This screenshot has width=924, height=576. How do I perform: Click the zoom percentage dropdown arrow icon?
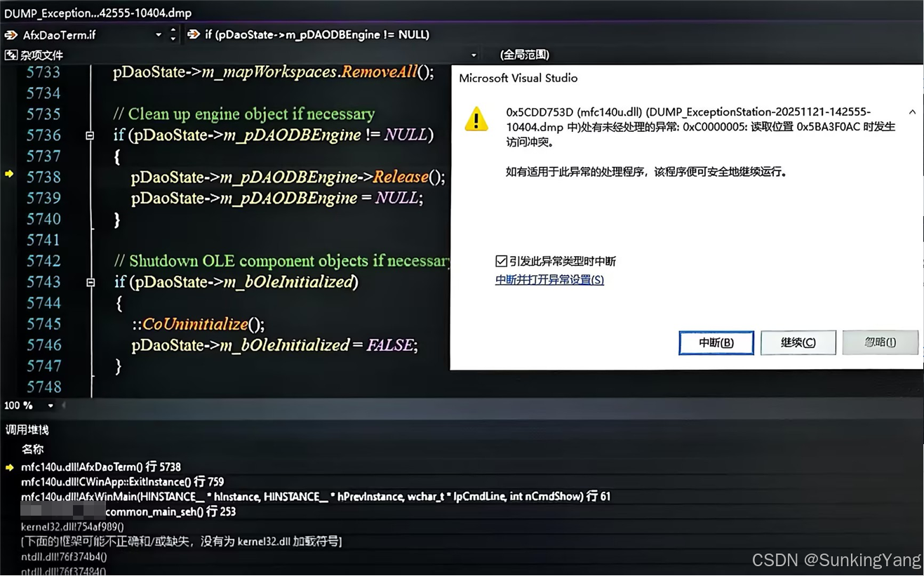click(x=49, y=405)
